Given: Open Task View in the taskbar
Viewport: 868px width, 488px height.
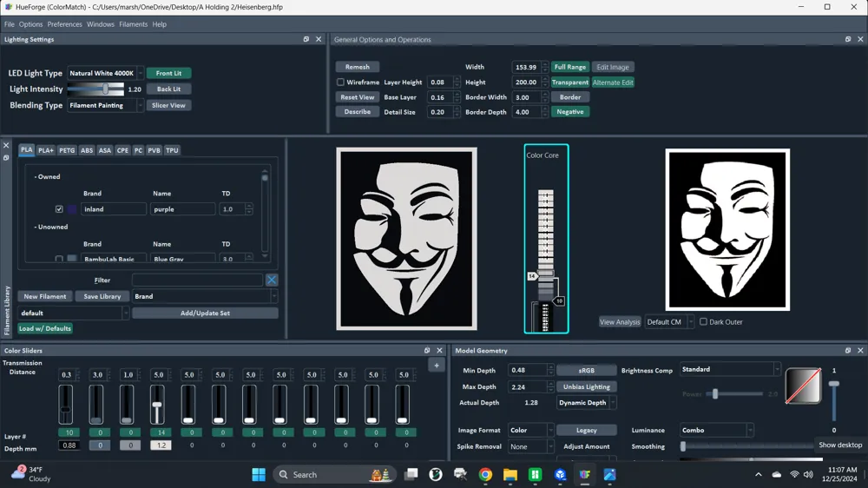Looking at the screenshot, I should [411, 475].
